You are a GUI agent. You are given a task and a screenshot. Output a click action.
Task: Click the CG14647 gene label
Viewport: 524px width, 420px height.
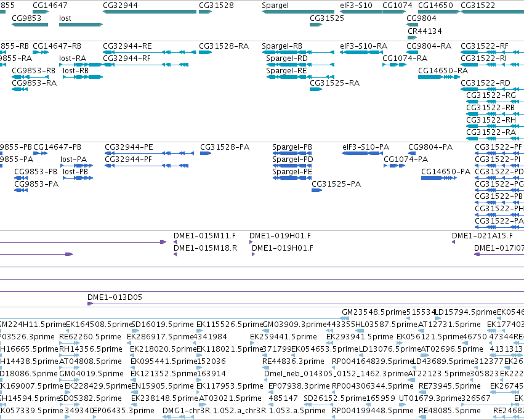[50, 6]
